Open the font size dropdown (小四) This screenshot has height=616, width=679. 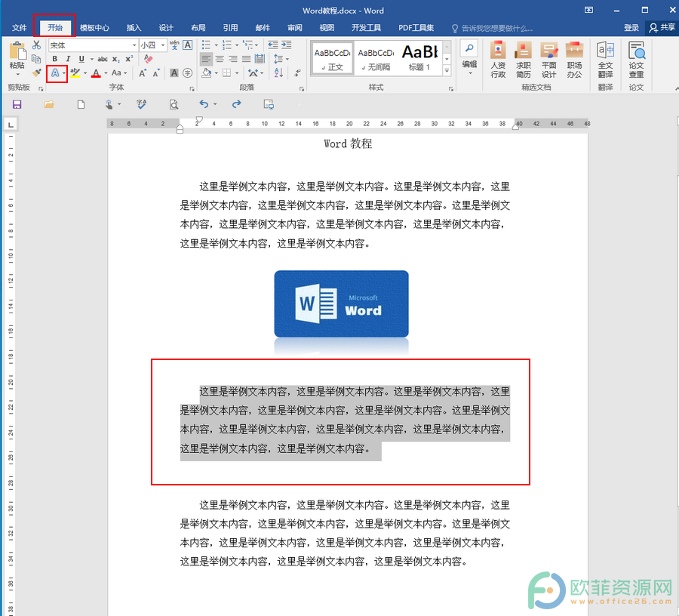(x=163, y=45)
